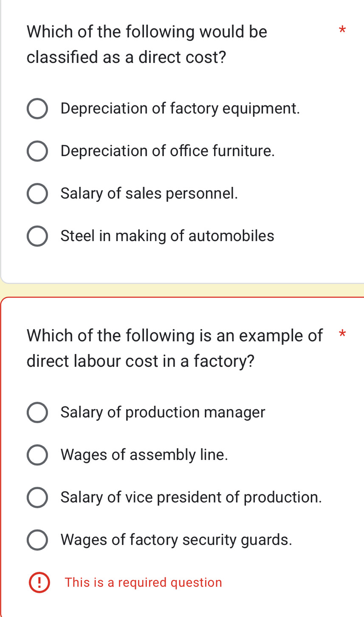Image resolution: width=364 pixels, height=617 pixels.
Task: Click the 'Depreciation of office furniture.' label text
Action: click(x=168, y=151)
